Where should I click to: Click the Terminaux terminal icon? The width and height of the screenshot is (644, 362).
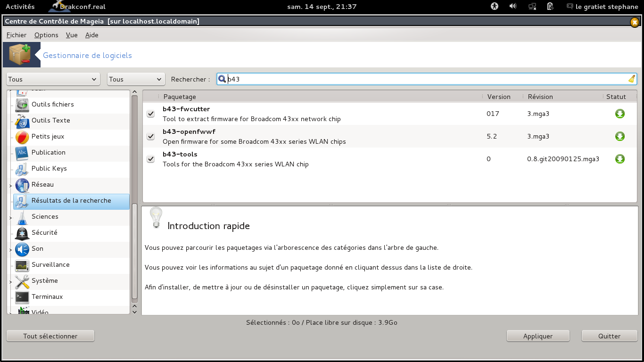[x=22, y=297]
